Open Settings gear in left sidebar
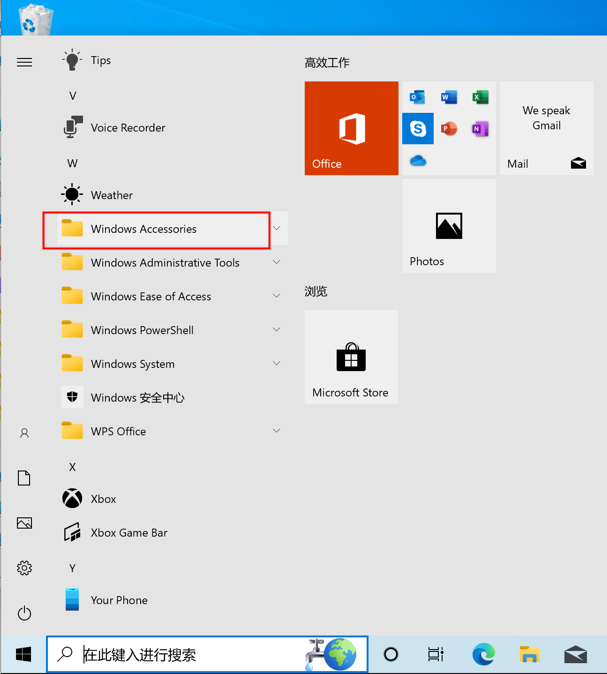Viewport: 607px width, 674px height. (x=24, y=568)
